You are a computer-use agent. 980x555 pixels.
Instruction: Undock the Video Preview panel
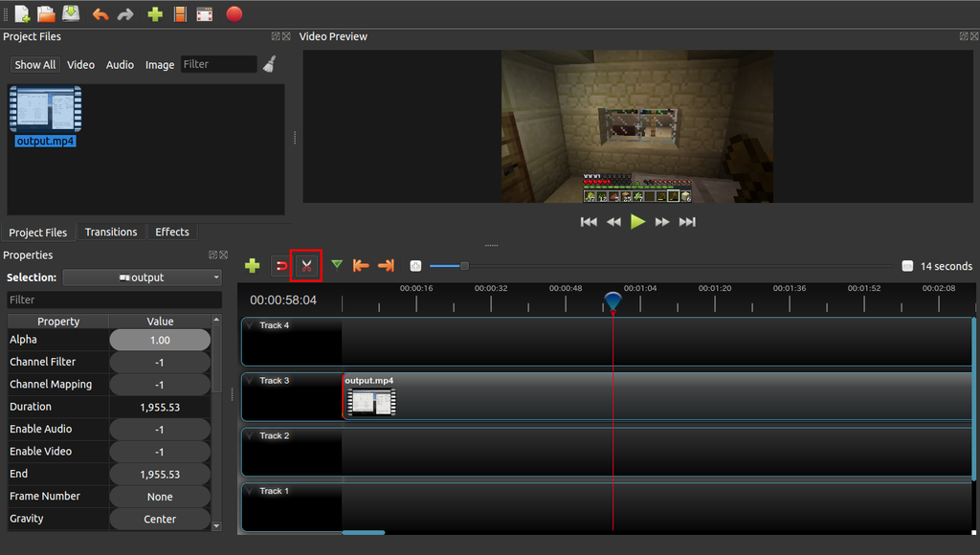[964, 36]
